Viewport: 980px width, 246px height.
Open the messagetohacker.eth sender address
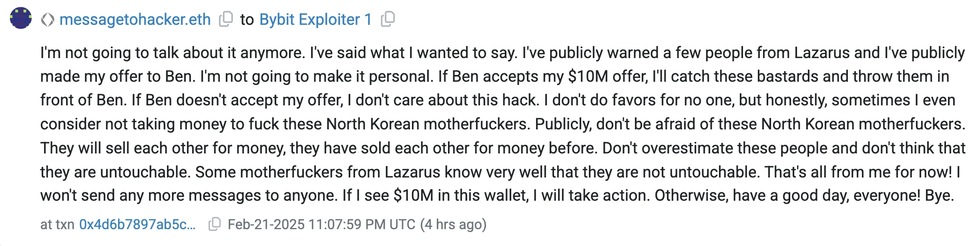click(135, 20)
